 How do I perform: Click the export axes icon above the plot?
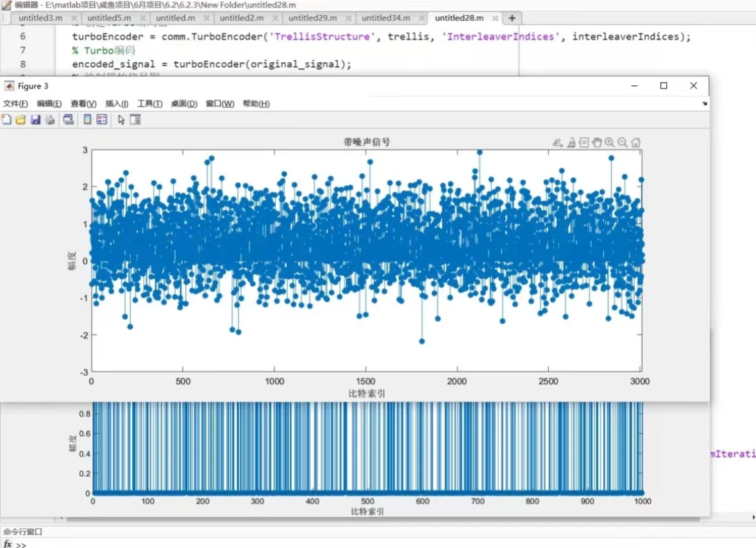[557, 143]
